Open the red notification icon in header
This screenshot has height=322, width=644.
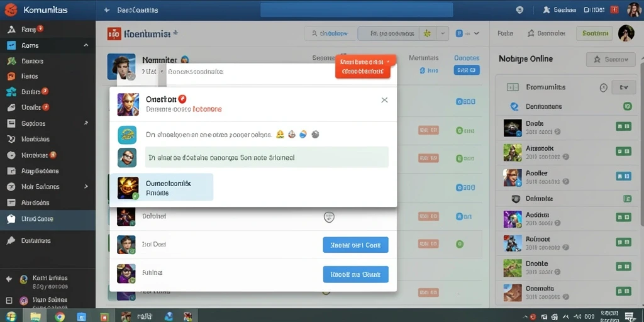[614, 10]
